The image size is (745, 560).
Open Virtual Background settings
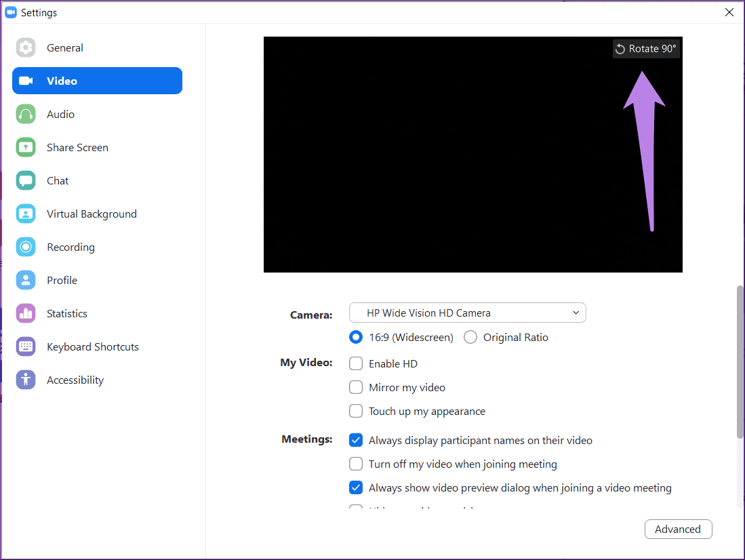[92, 214]
